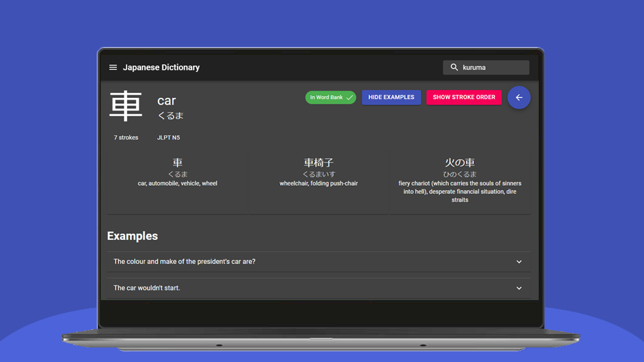Click the search field containing kuruma
This screenshot has width=644, height=362.
[486, 67]
